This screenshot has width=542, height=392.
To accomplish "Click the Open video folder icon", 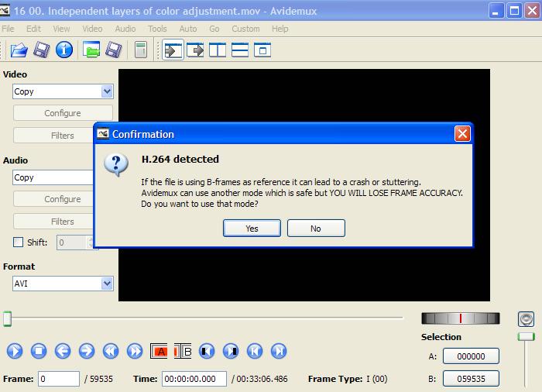I will click(19, 50).
